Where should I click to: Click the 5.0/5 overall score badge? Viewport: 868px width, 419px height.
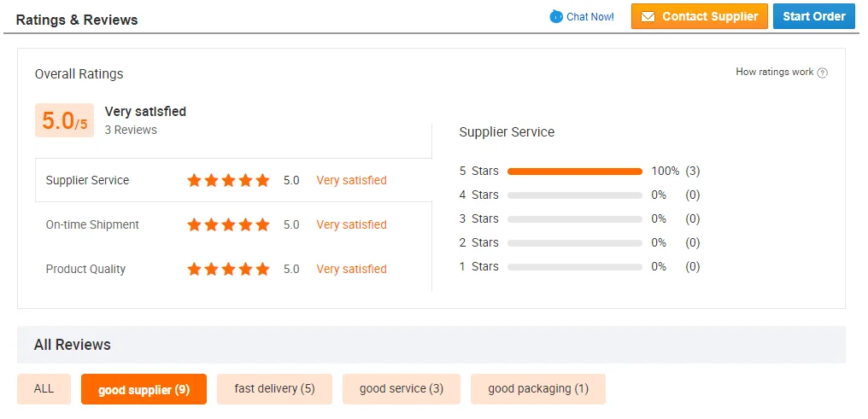64,121
